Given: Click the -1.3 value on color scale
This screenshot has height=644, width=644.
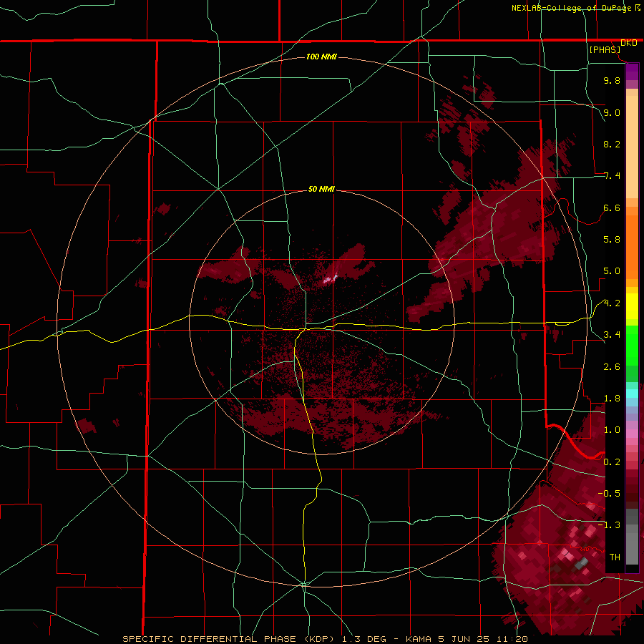Looking at the screenshot, I should (x=610, y=525).
